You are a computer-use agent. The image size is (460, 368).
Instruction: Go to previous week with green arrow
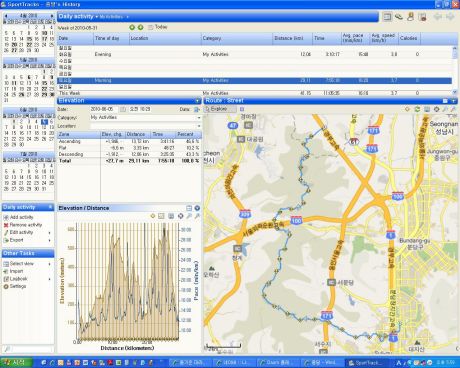point(132,27)
